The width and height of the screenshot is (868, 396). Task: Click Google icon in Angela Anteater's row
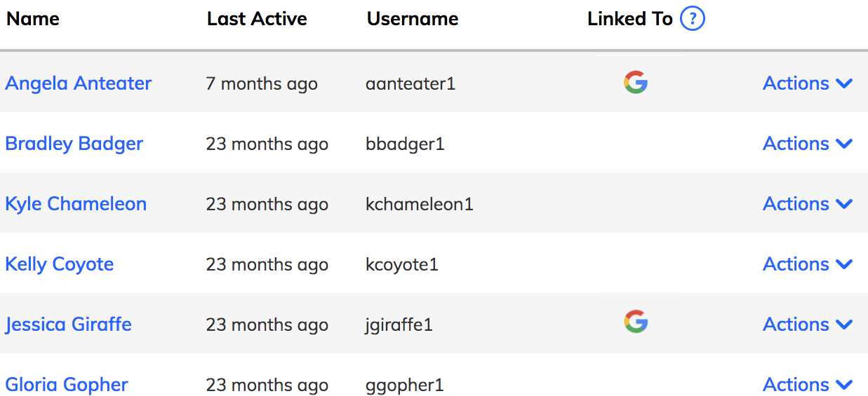click(x=636, y=83)
